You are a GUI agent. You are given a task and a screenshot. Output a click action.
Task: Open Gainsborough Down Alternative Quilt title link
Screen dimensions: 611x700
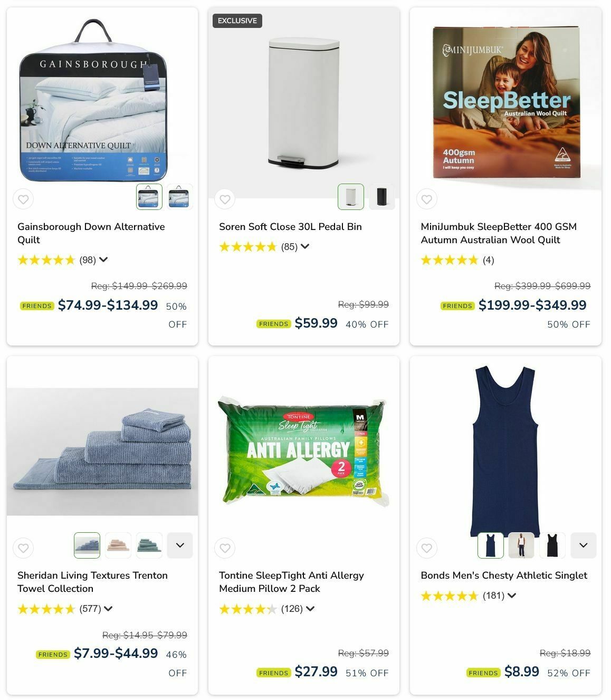91,233
